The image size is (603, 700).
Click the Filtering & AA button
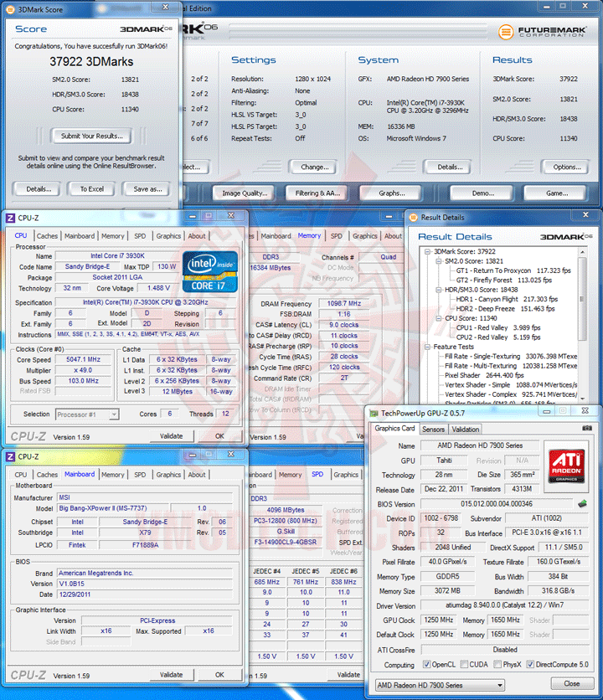pyautogui.click(x=317, y=193)
